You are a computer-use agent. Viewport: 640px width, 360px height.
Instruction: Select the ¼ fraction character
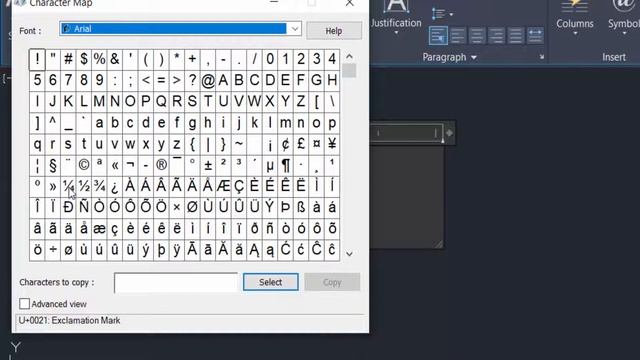[x=68, y=187]
